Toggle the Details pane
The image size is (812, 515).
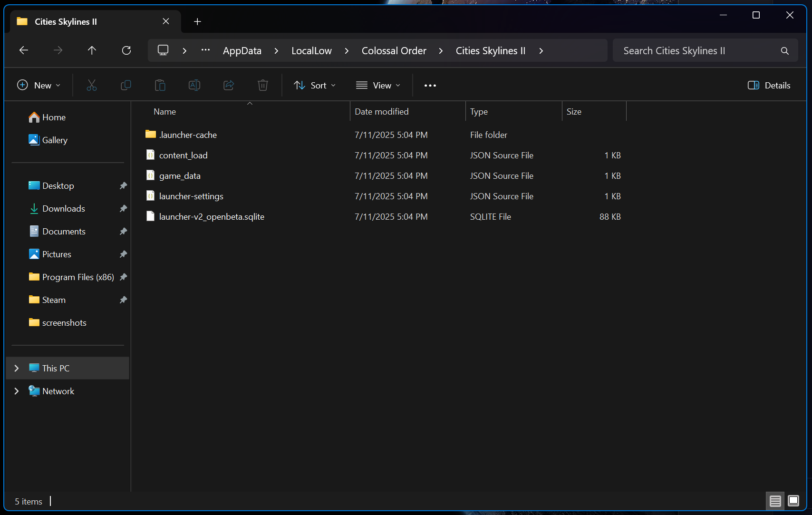(x=769, y=86)
